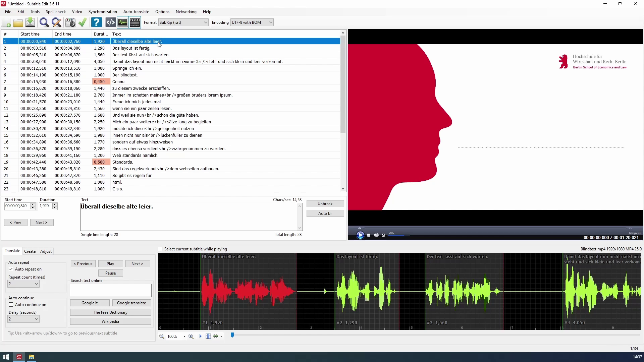Toggle the waveform display icon
644x362 pixels.
(x=123, y=22)
